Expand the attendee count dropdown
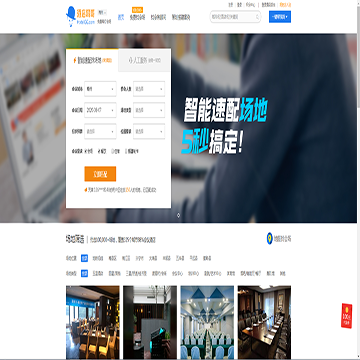 (149, 89)
